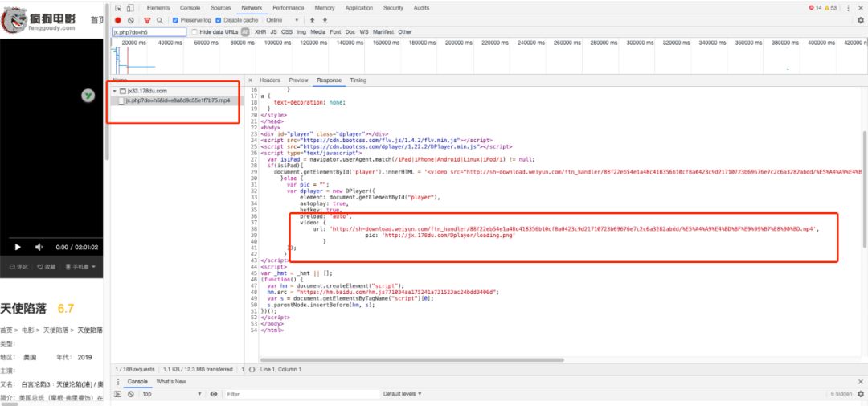Click the red record network log button
The image size is (868, 406).
[118, 20]
